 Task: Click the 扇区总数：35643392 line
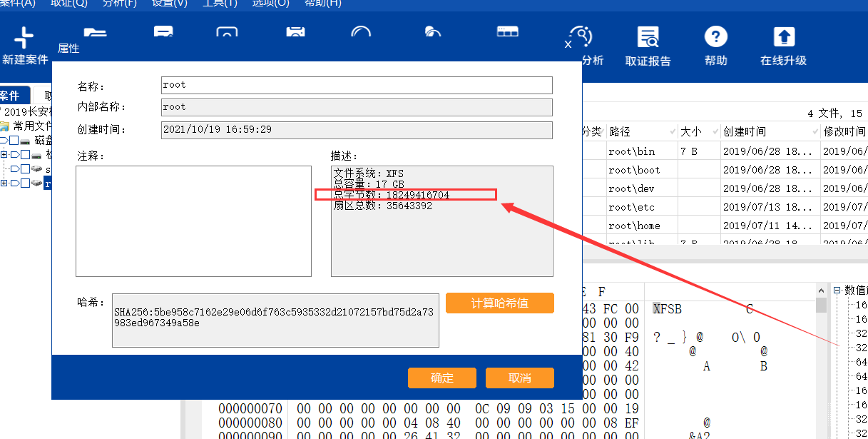tap(382, 206)
